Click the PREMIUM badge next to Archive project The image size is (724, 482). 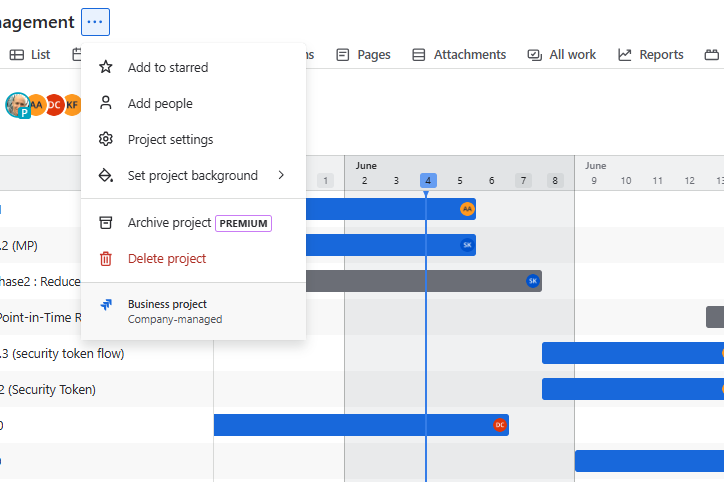pos(243,223)
